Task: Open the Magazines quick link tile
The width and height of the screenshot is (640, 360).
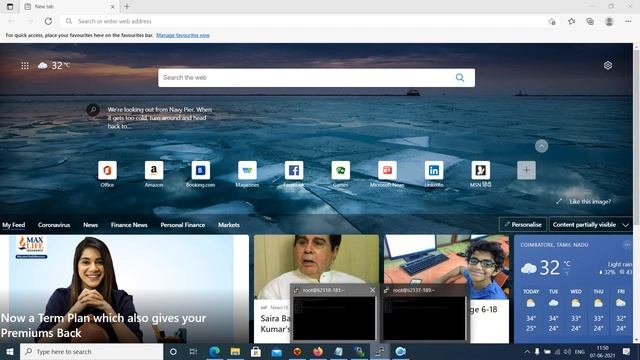Action: 247,171
